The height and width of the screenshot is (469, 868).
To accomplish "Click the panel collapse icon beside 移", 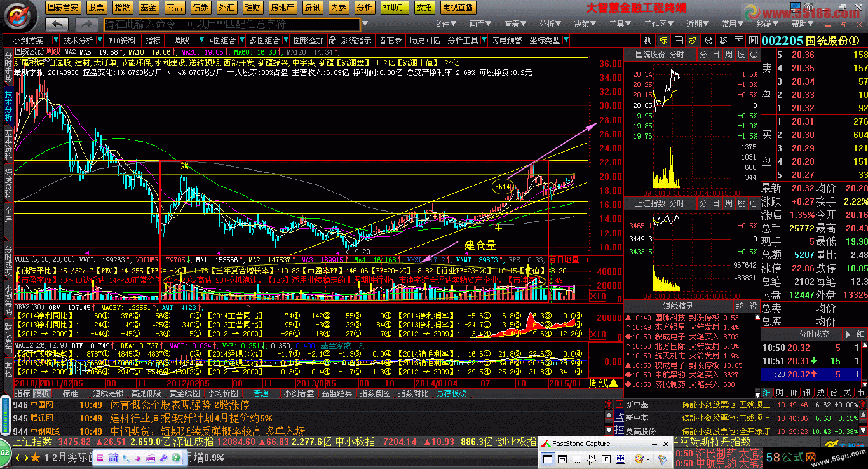I will coord(738,41).
